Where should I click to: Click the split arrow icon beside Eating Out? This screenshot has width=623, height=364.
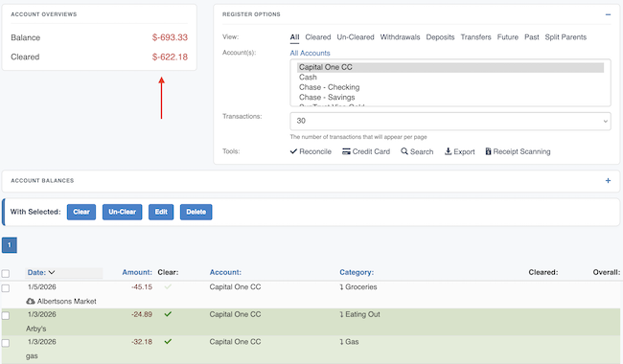coord(341,314)
